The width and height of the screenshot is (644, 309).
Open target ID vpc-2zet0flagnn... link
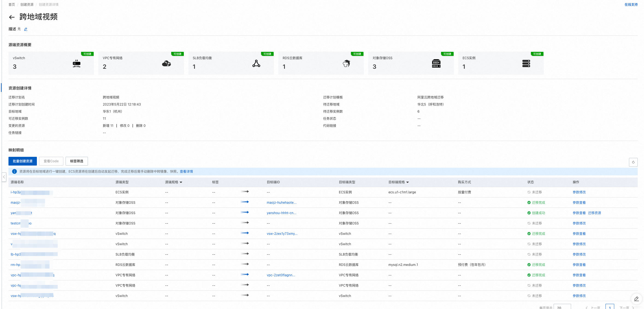point(281,275)
